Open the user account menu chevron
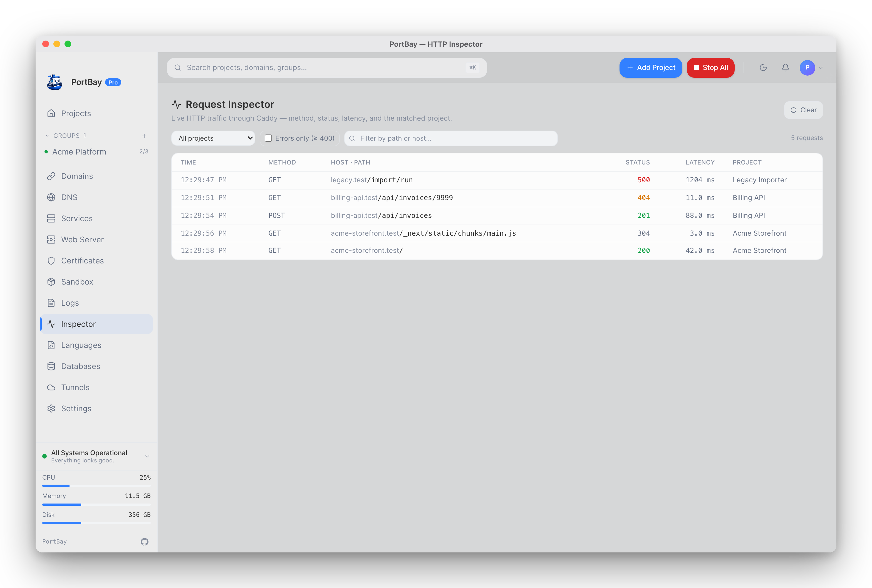 (821, 68)
